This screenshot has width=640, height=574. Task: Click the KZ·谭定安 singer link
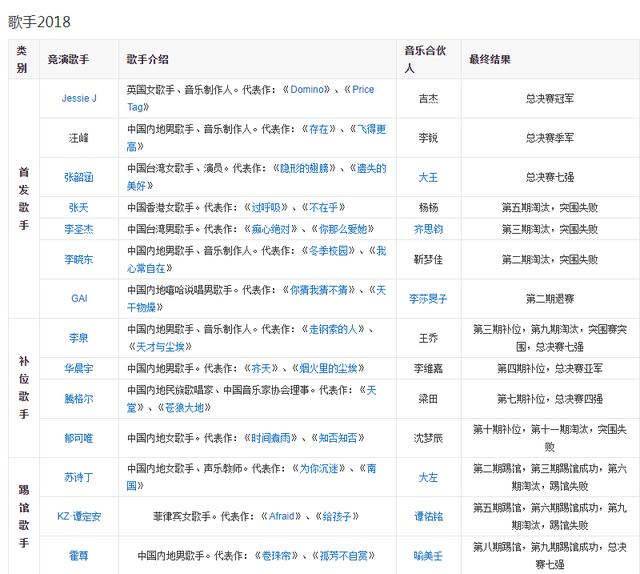click(79, 516)
